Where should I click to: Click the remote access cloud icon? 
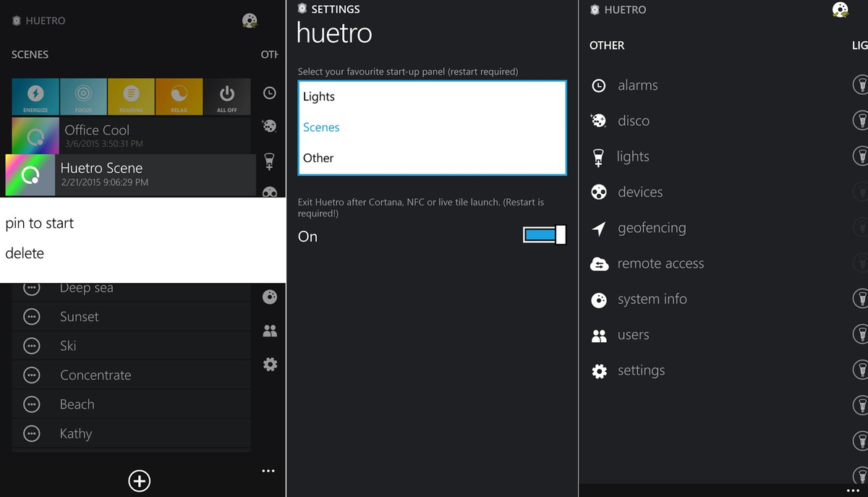click(x=599, y=263)
